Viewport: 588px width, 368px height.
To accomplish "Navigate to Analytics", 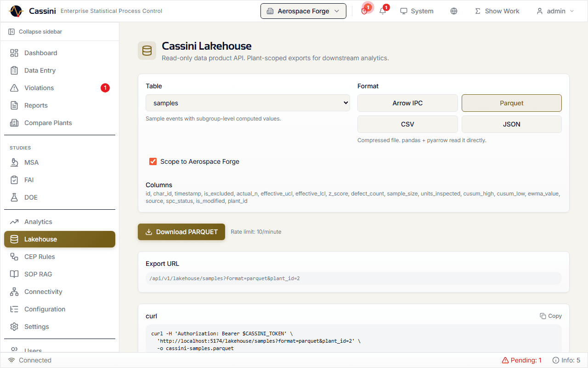I will click(60, 222).
